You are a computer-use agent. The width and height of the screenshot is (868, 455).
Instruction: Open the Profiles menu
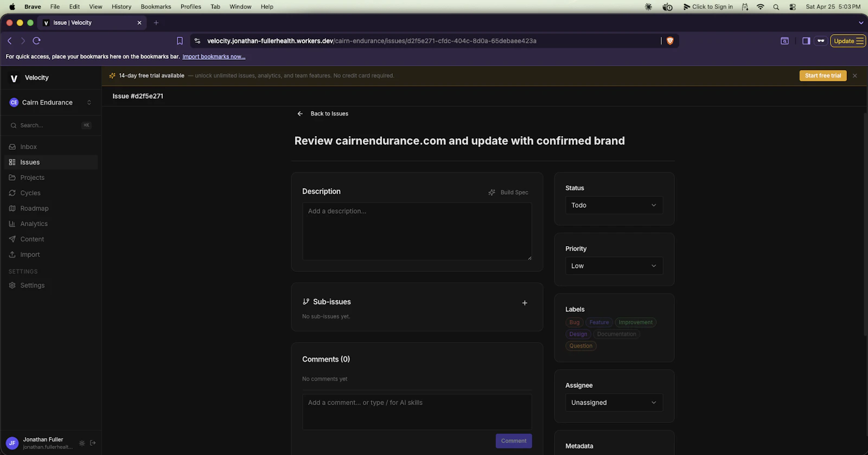[x=191, y=7]
